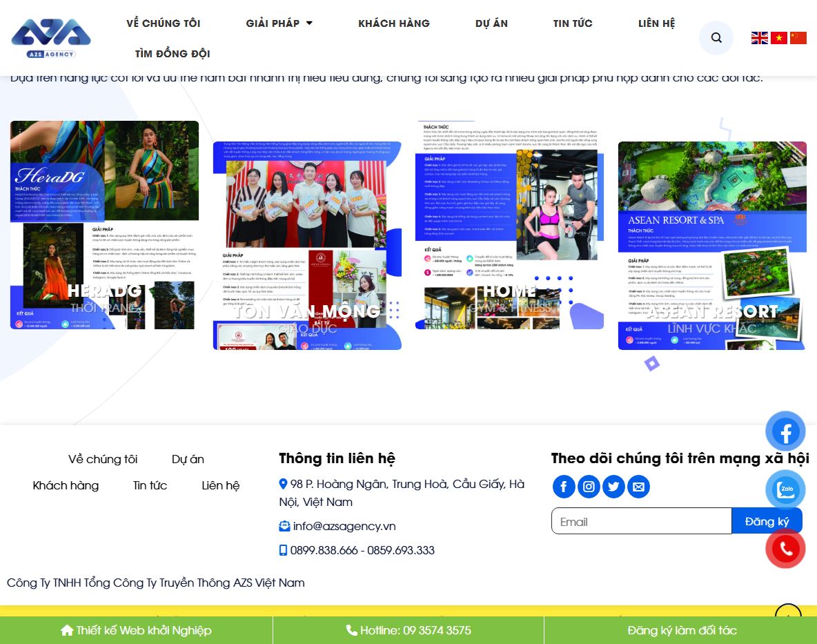Open floating Zalo chat button
The height and width of the screenshot is (644, 817).
click(785, 490)
